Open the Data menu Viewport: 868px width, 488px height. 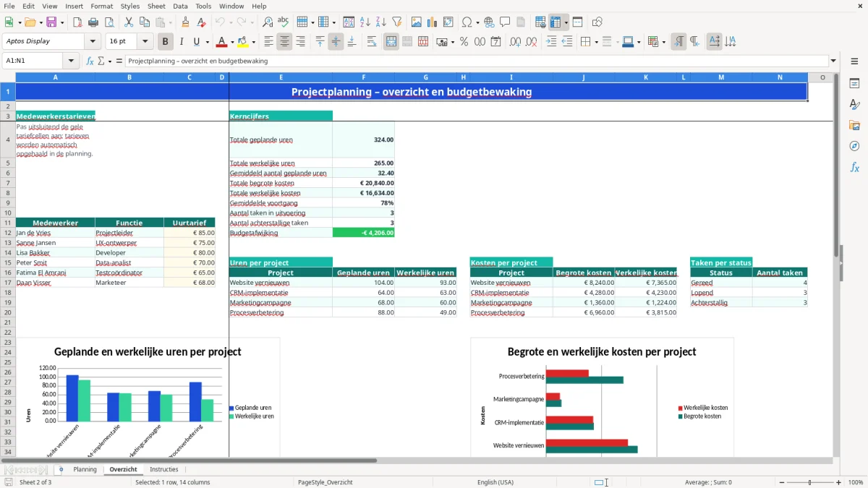pos(181,6)
